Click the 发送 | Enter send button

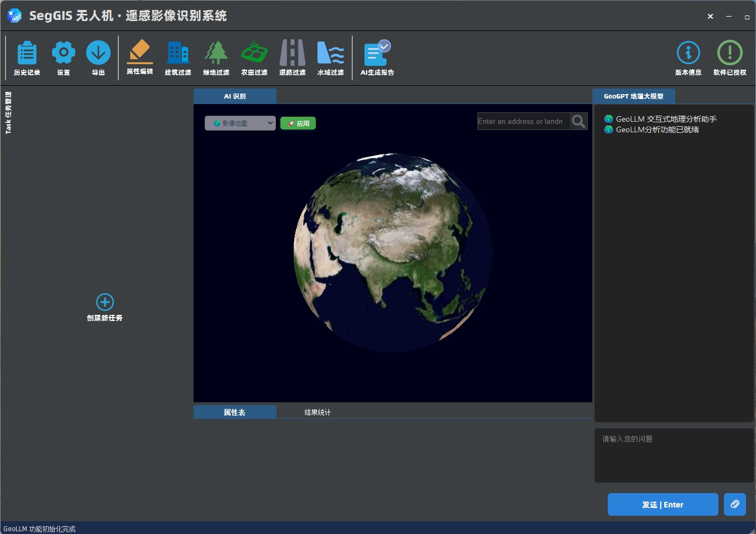pos(663,504)
